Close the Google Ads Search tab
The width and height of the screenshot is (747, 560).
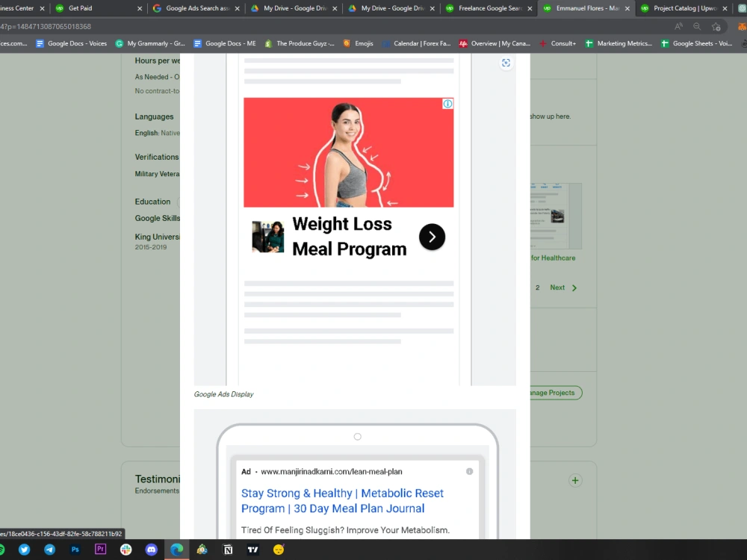(238, 8)
